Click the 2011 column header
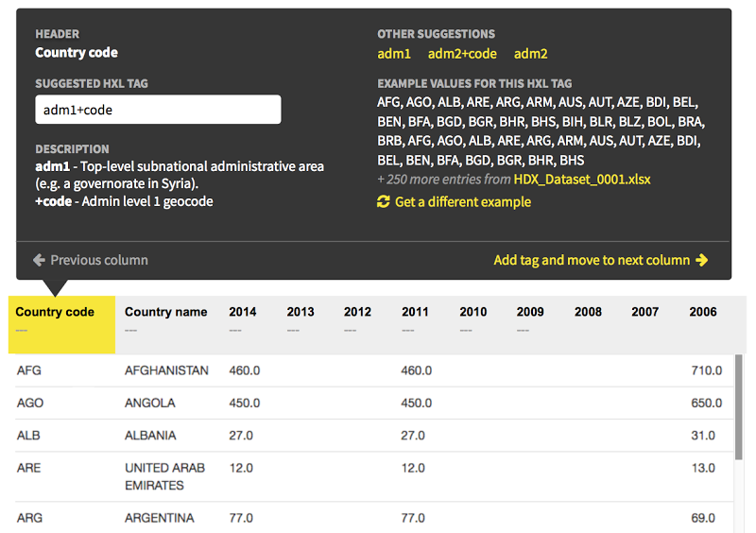The image size is (756, 533). click(415, 312)
